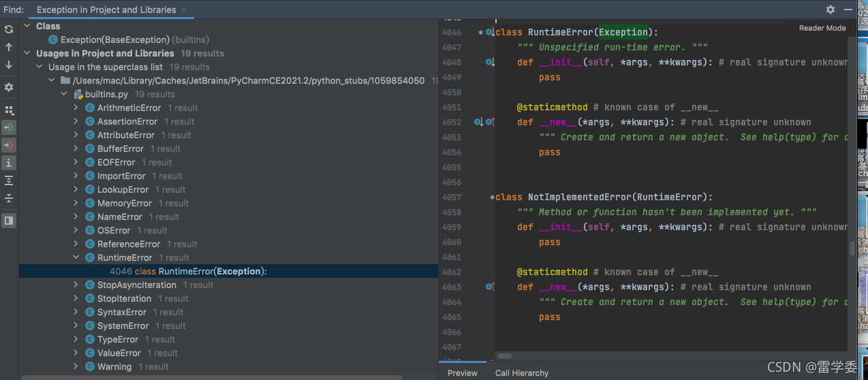
Task: Switch to the Preview tab
Action: click(463, 373)
